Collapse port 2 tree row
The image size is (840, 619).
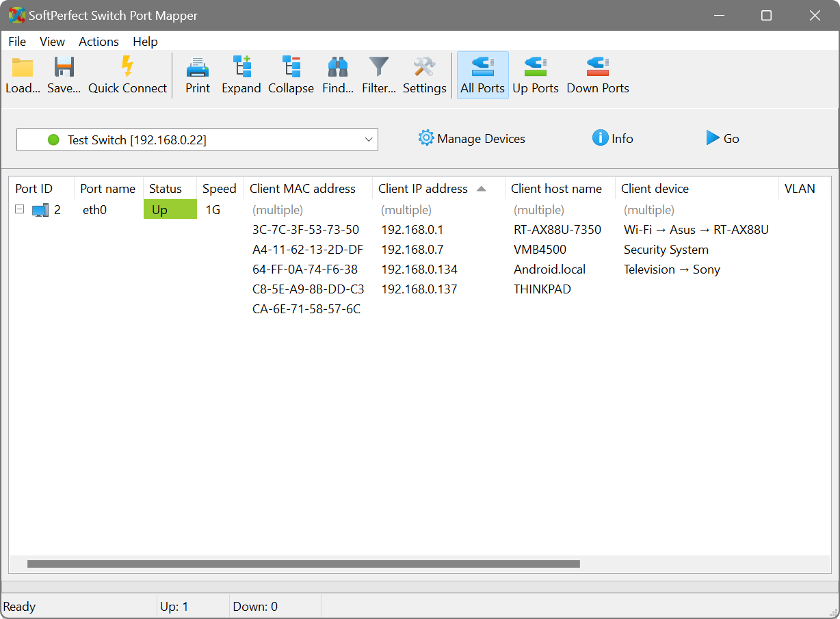click(20, 210)
